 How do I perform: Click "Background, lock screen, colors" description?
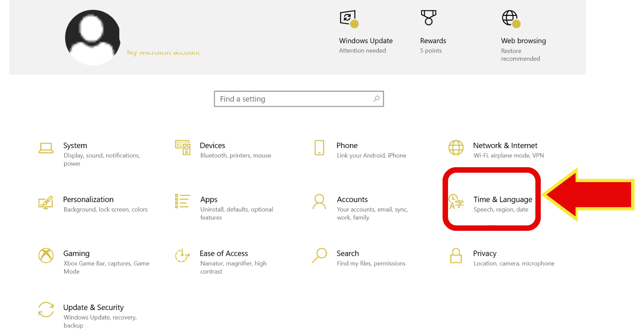coord(106,210)
